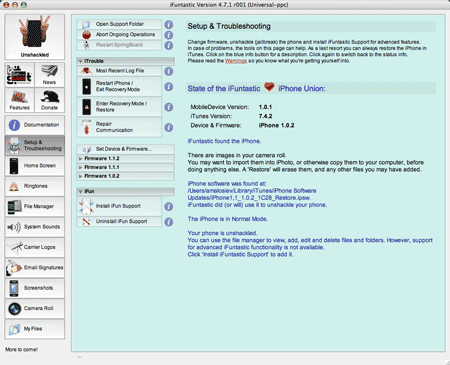Open the graffiti logo tile beside News
Screen dimensions: 450x365
(x=20, y=75)
